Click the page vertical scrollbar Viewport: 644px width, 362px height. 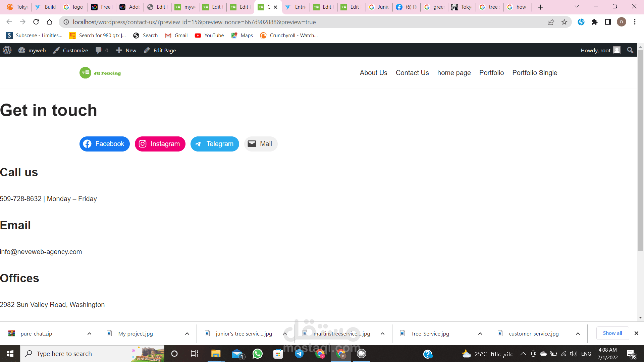coord(640,151)
